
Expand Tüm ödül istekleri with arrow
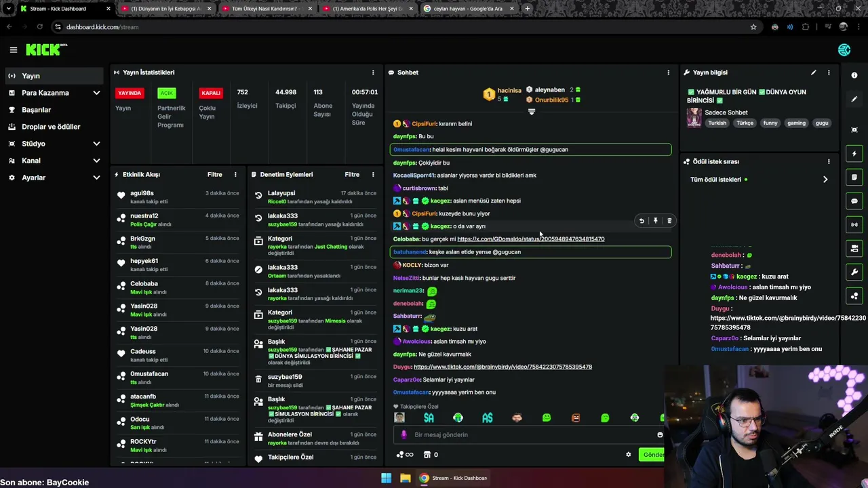pos(825,180)
